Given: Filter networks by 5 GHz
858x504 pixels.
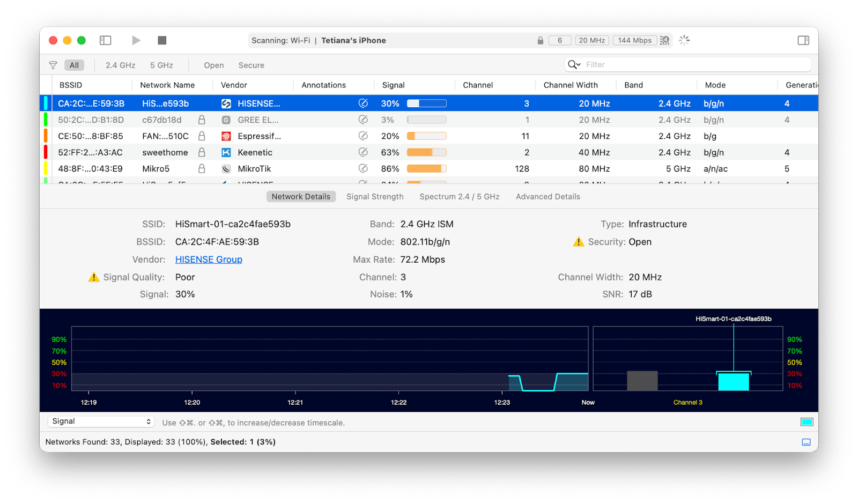Looking at the screenshot, I should [161, 65].
